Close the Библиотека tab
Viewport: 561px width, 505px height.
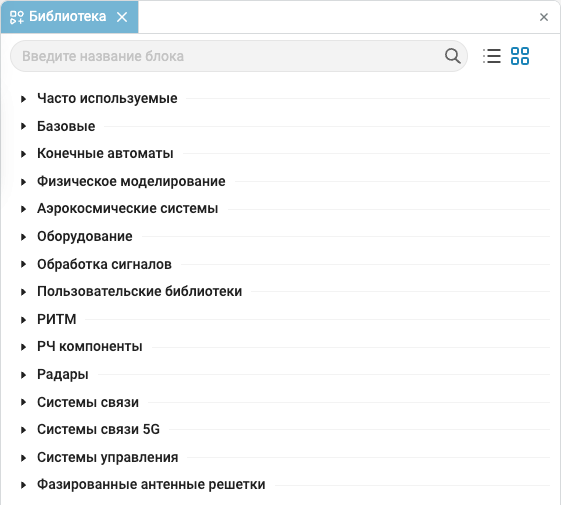122,17
